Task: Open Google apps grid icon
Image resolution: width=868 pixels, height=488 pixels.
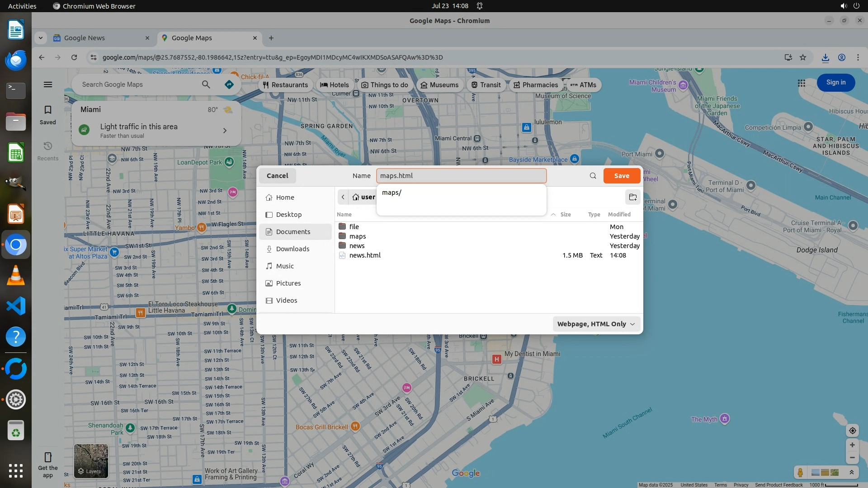Action: point(801,83)
